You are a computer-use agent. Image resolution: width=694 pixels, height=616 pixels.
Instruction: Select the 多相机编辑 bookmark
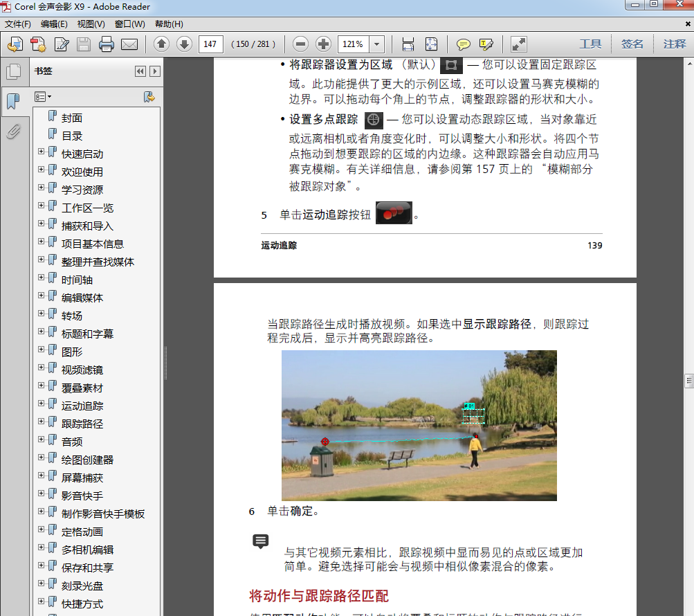(87, 550)
